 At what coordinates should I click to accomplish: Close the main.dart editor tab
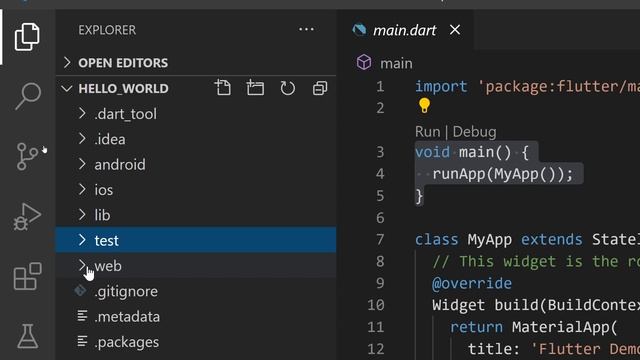pos(455,30)
